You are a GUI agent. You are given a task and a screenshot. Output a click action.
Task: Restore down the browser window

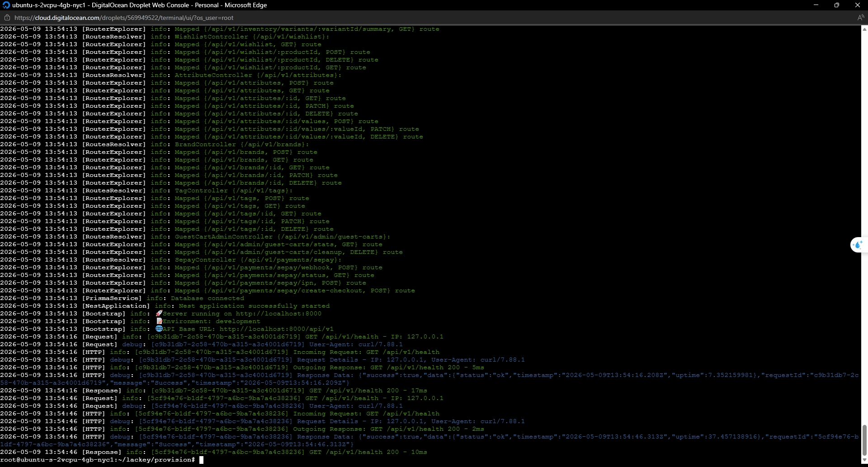836,5
